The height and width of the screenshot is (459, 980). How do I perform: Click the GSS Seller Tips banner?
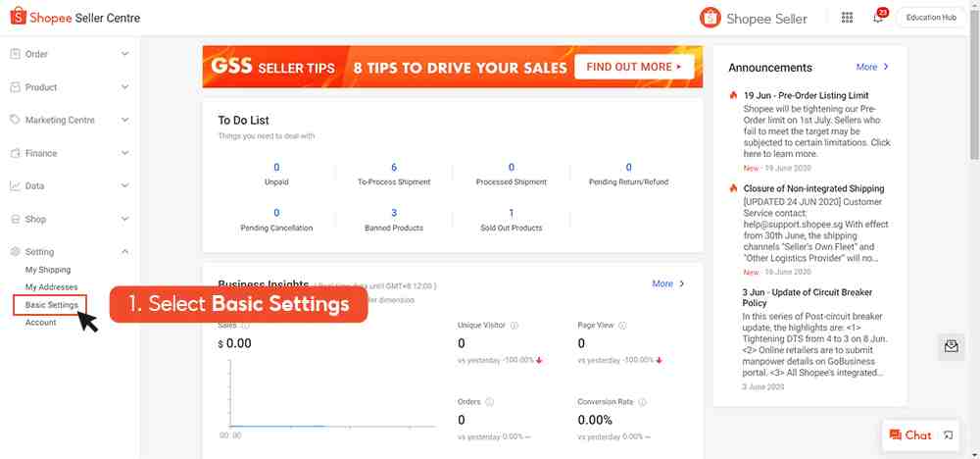pyautogui.click(x=453, y=67)
